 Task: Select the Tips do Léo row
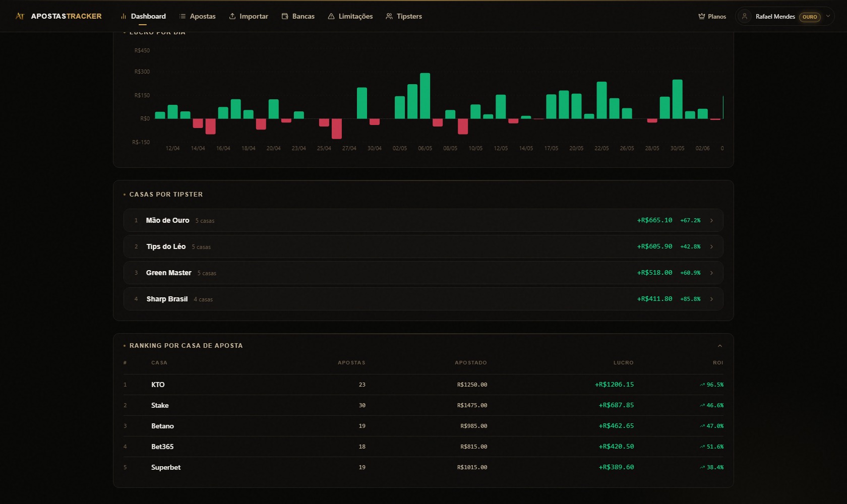pyautogui.click(x=423, y=246)
